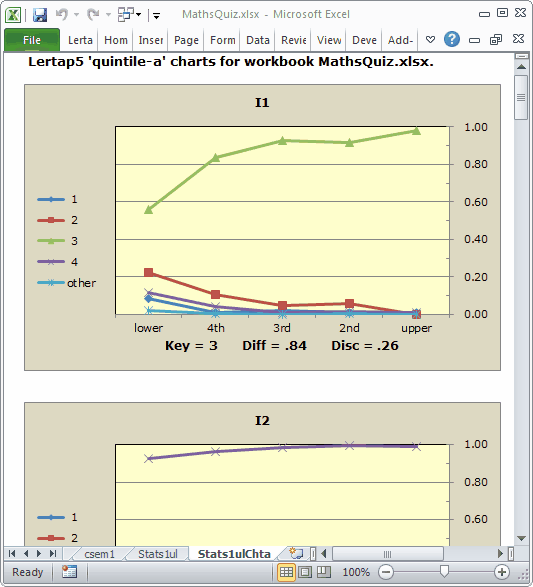Redo the last undone action
This screenshot has width=533, height=587.
(93, 15)
